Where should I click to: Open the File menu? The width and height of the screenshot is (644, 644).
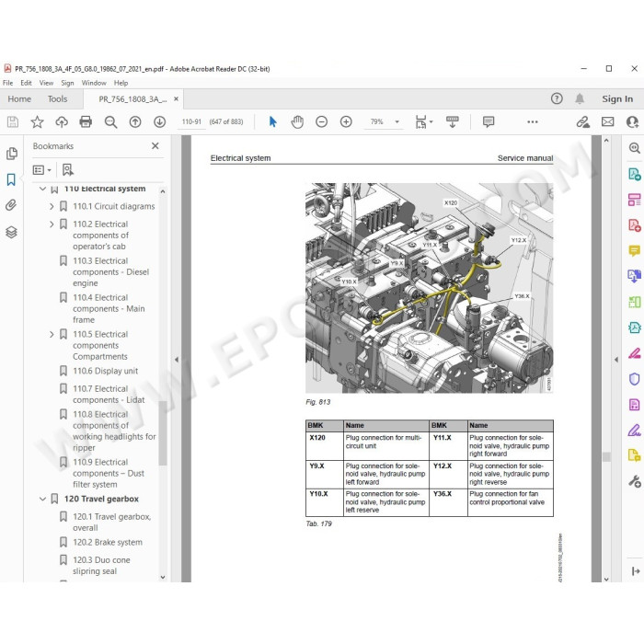click(x=7, y=83)
